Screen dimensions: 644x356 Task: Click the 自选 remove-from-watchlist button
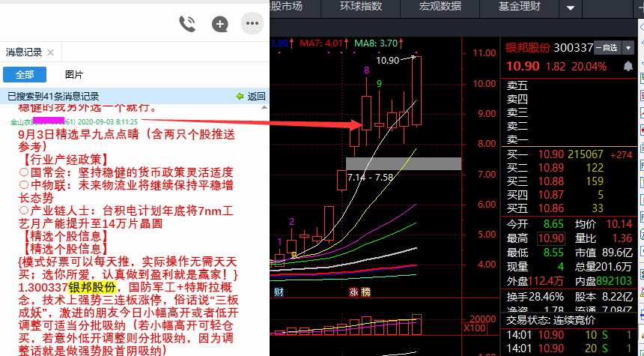(607, 48)
